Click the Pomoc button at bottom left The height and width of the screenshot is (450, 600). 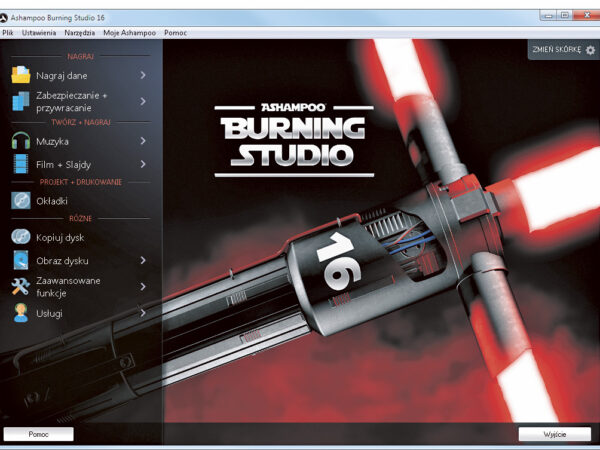(x=38, y=434)
